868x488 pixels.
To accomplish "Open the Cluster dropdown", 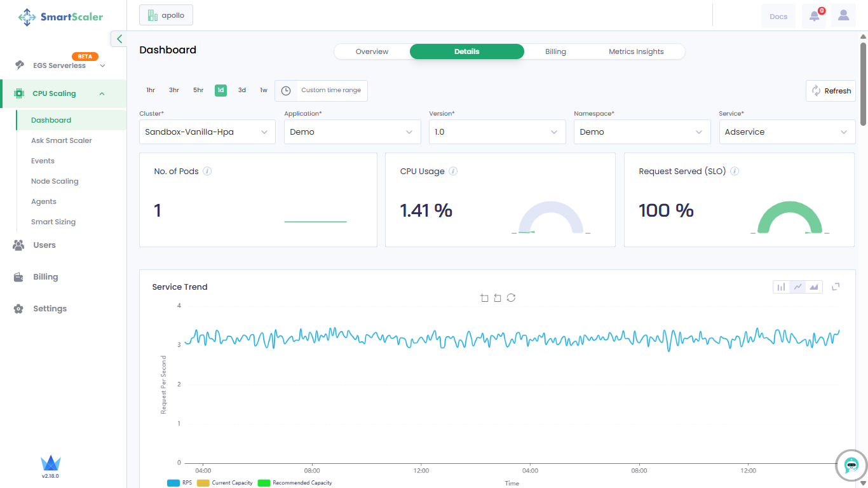I will (207, 132).
